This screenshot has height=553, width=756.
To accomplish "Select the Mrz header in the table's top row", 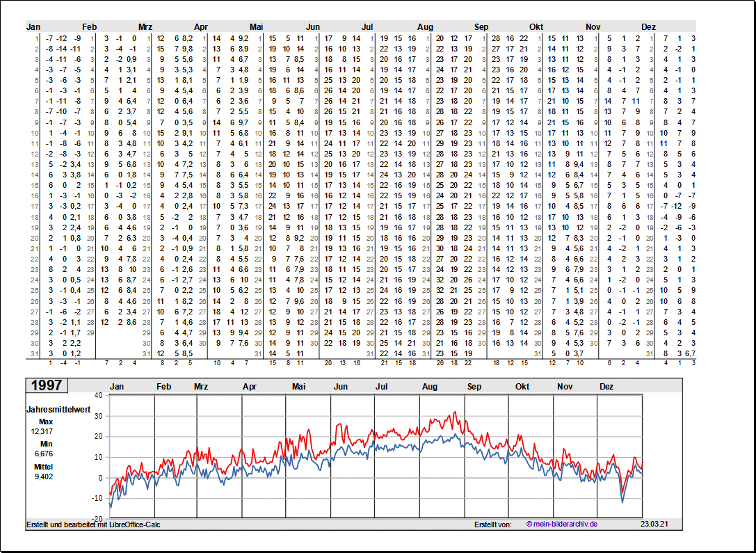I will (x=145, y=26).
